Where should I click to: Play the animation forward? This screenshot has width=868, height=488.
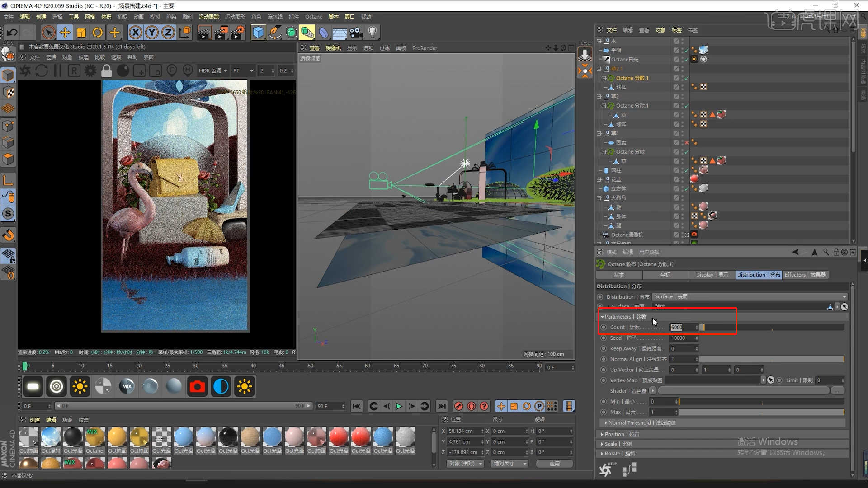(399, 406)
